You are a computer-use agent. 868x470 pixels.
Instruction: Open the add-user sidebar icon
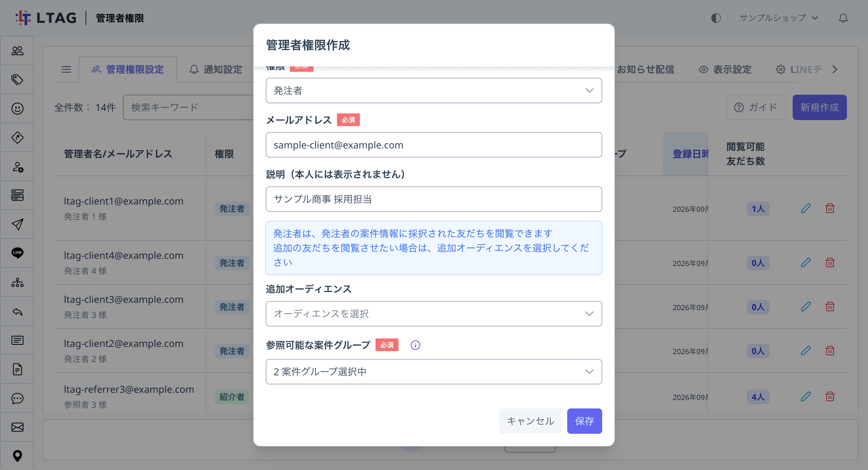click(x=17, y=167)
